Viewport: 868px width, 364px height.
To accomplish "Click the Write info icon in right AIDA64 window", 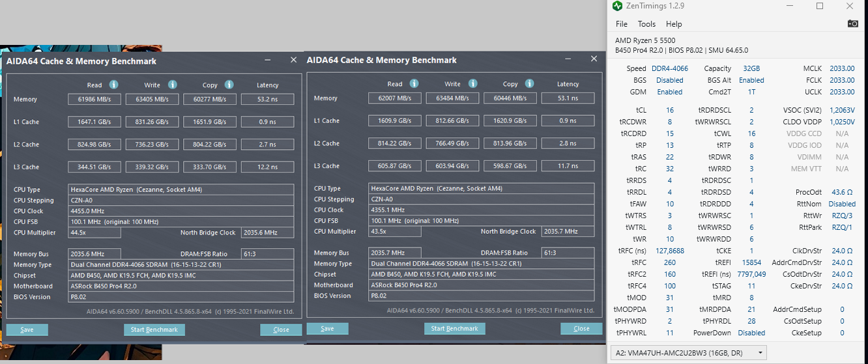I will click(x=472, y=83).
